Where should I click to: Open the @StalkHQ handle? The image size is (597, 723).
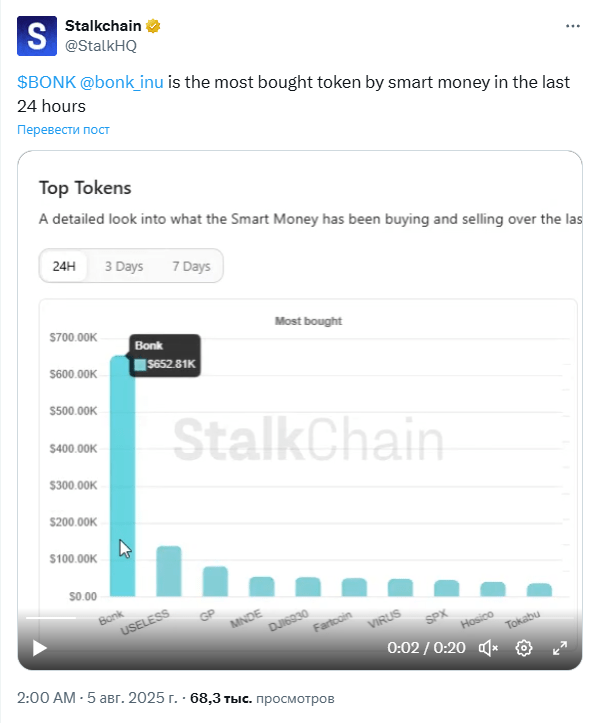[101, 46]
